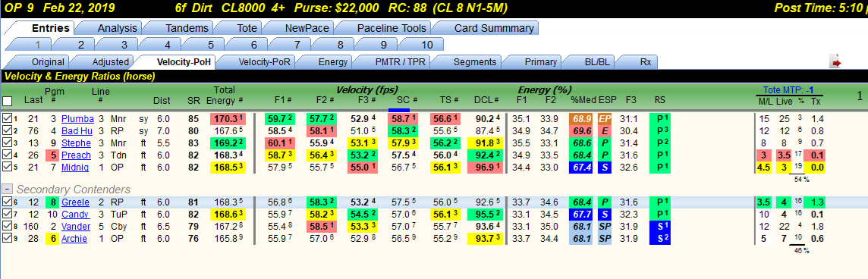This screenshot has height=279, width=868.
Task: Uncheck the Stephe row checkbox
Action: [7, 143]
